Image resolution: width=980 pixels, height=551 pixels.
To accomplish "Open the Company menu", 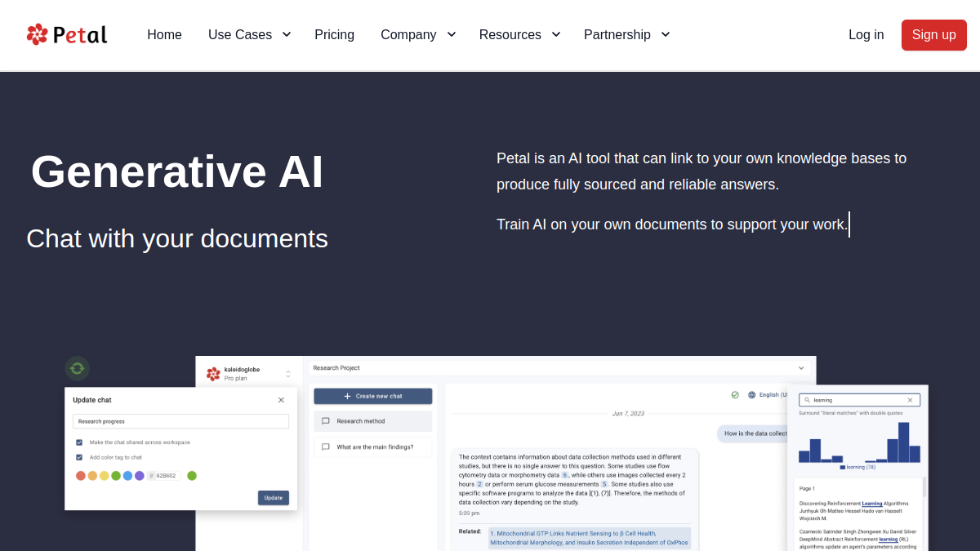I will 408,34.
